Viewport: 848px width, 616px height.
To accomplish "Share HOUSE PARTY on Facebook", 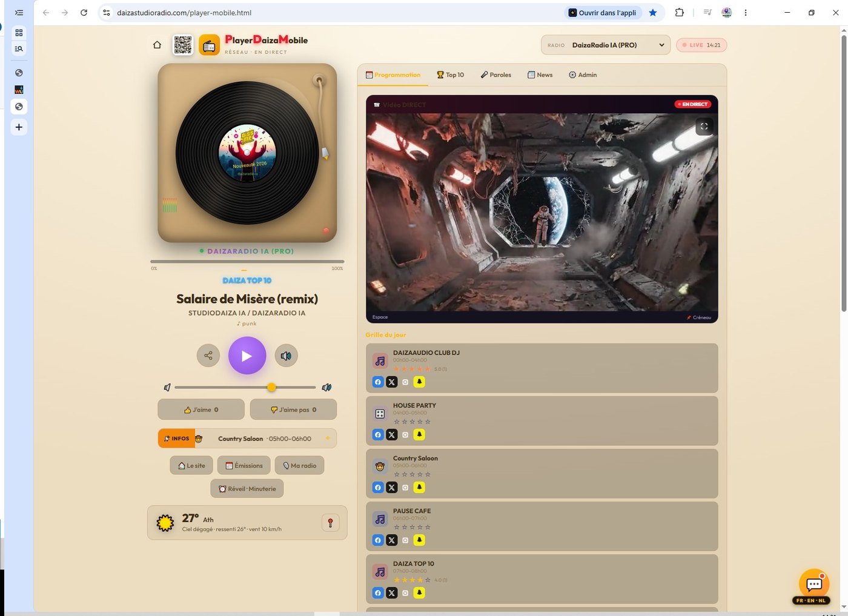I will click(378, 434).
